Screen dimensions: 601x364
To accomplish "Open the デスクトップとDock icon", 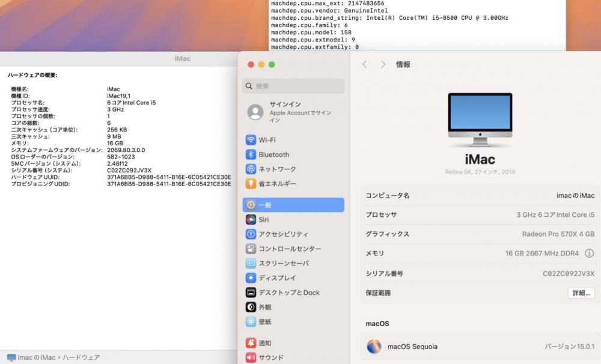I will (x=251, y=293).
